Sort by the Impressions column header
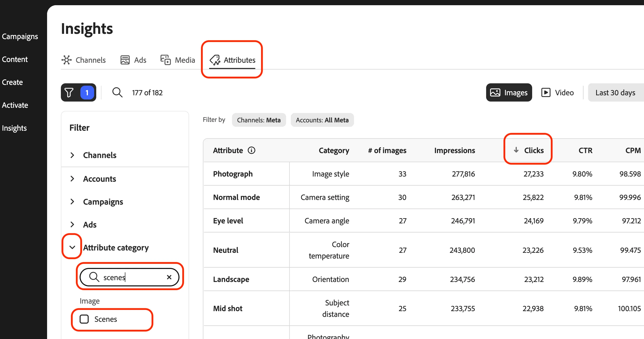 [x=455, y=150]
